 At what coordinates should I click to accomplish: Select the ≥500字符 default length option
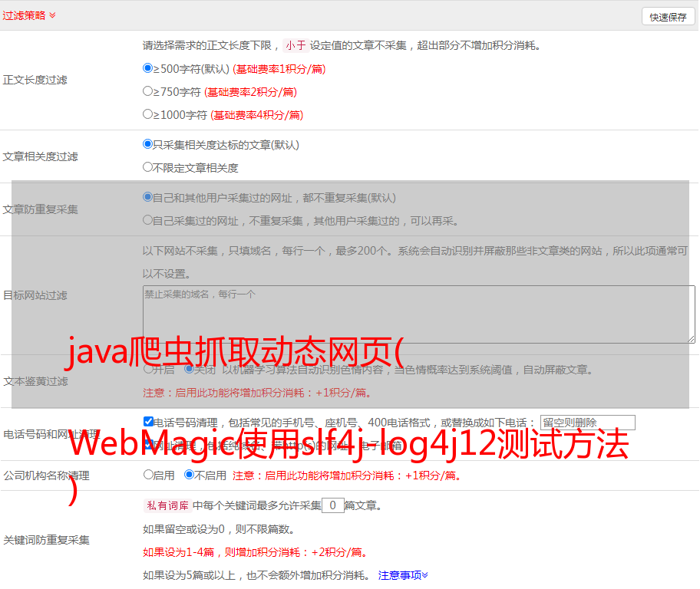[148, 68]
